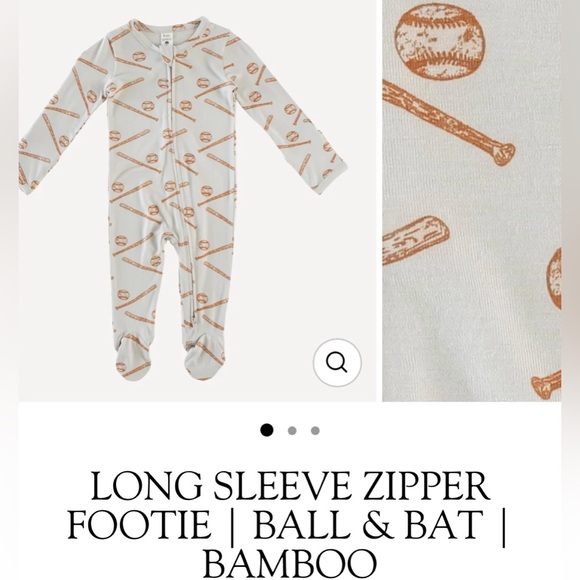The width and height of the screenshot is (580, 580).
Task: Jump to the third carousel dot
Action: (x=315, y=431)
